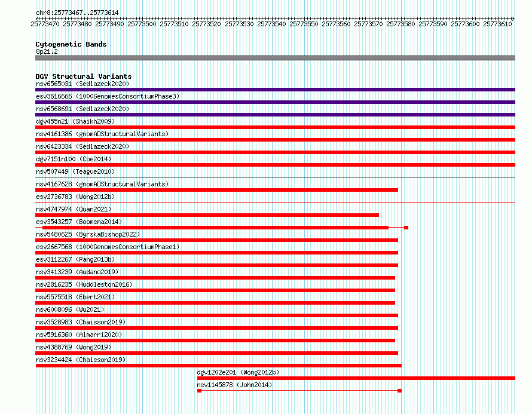This screenshot has width=532, height=414.
Task: Click the gray 8p21.2 cytogenetic band bar
Action: pyautogui.click(x=275, y=58)
